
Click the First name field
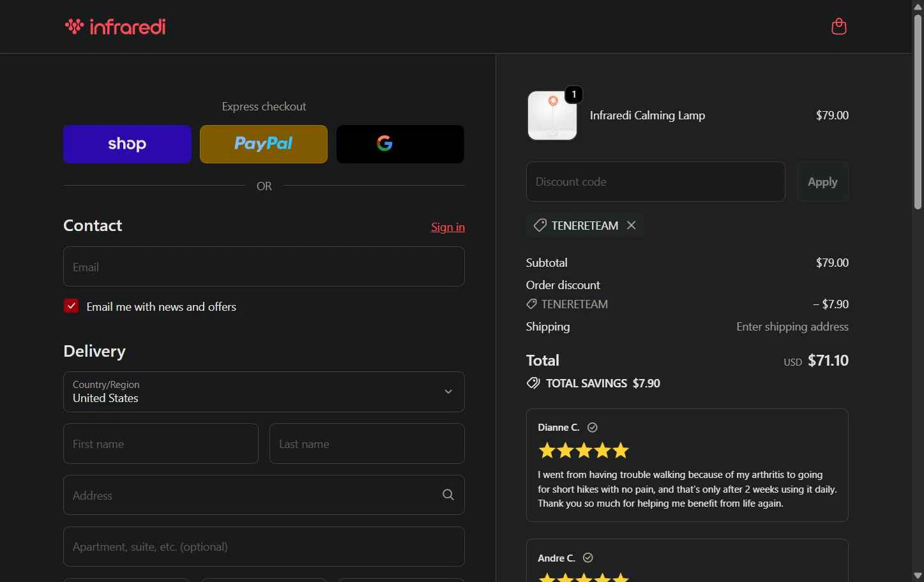point(161,444)
